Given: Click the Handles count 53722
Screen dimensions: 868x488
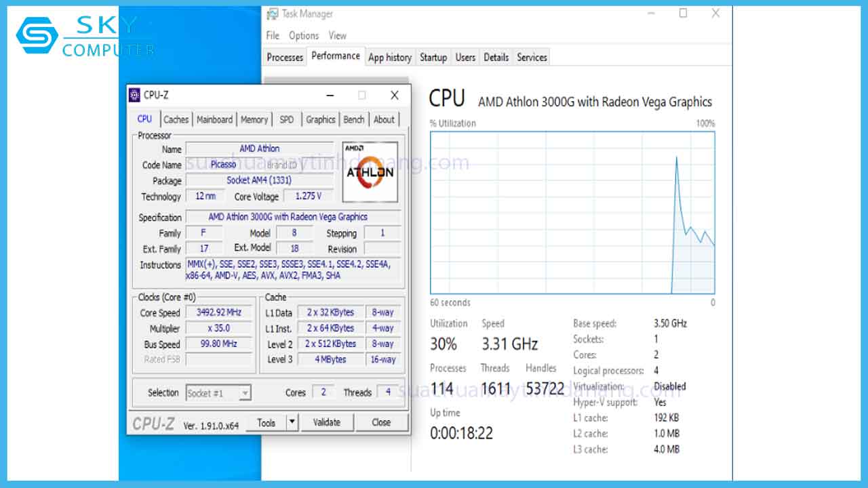Looking at the screenshot, I should [x=545, y=389].
